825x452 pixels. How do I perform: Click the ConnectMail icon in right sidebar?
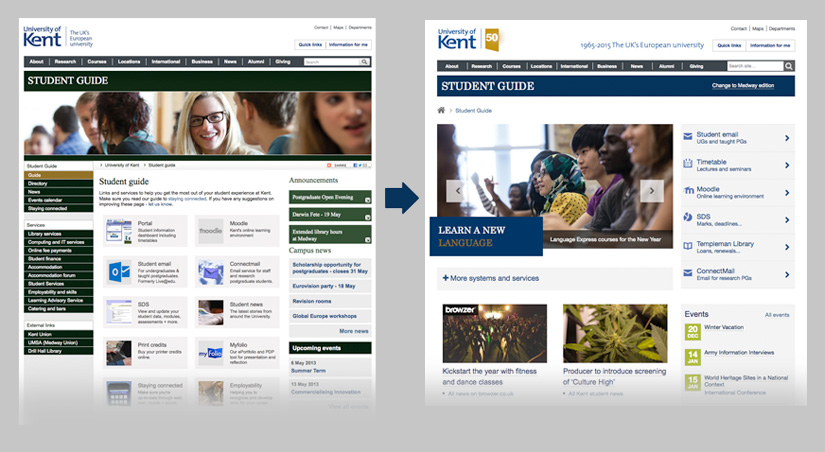coord(687,273)
